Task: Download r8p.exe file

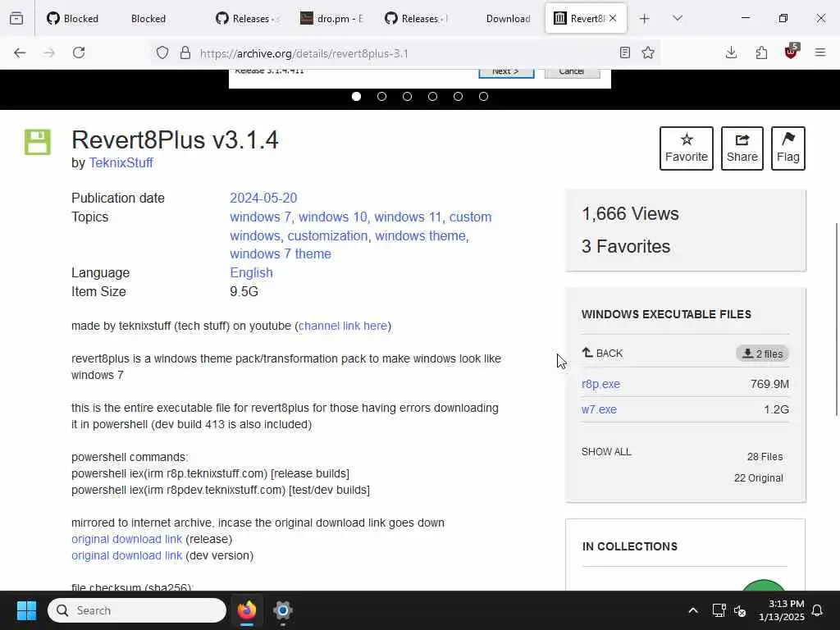Action: click(600, 384)
